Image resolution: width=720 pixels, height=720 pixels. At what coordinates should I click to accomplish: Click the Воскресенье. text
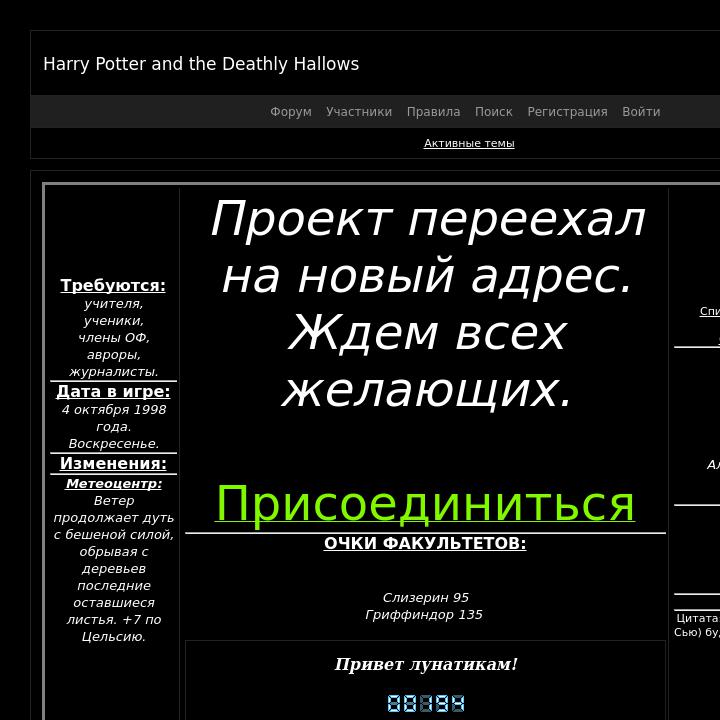(114, 444)
